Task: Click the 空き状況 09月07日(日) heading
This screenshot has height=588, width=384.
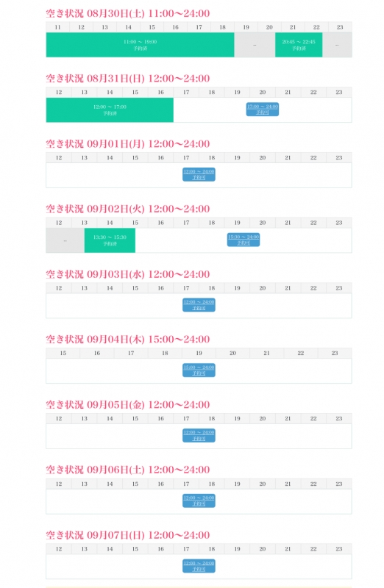Action: [x=127, y=535]
